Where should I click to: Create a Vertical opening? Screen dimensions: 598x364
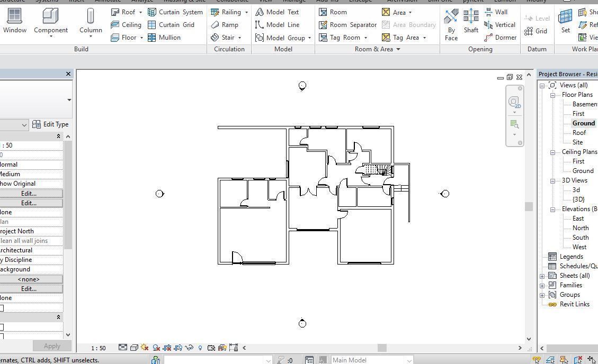(499, 25)
